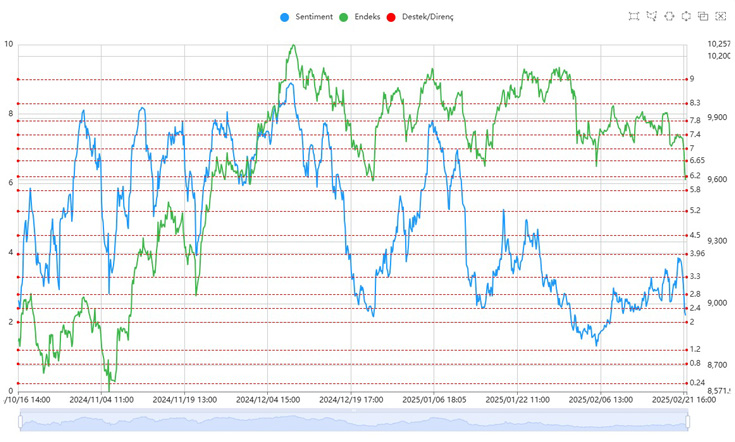Screen dimensions: 735x442
Task: Click the 2025/01/22 11:00 axis label
Action: [x=518, y=399]
